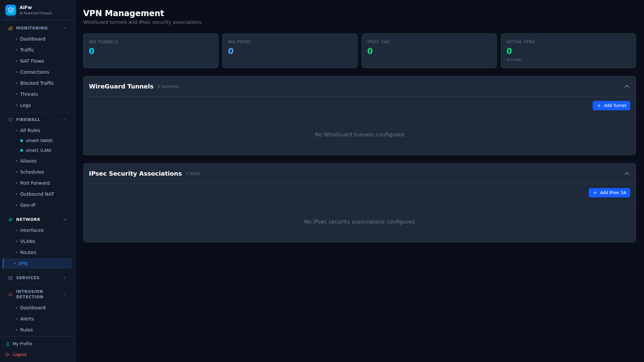Viewport: 644px width, 362px height.
Task: Click the My Profile user icon
Action: pos(8,344)
